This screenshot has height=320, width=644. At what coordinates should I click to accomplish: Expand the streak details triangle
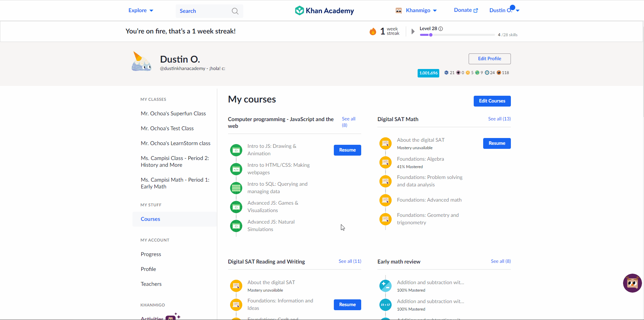click(x=413, y=31)
